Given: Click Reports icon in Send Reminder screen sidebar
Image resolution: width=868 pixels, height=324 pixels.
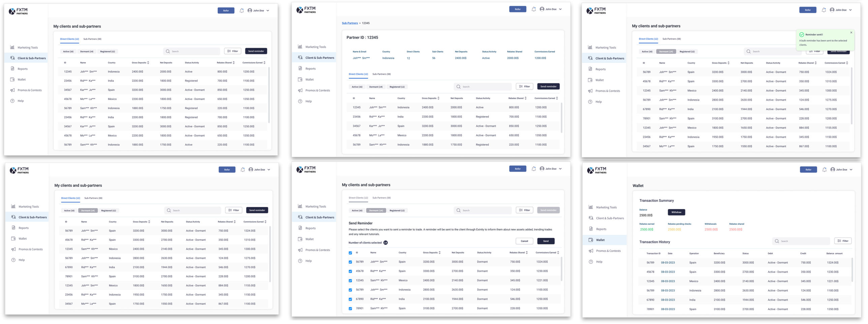Looking at the screenshot, I should coord(300,228).
